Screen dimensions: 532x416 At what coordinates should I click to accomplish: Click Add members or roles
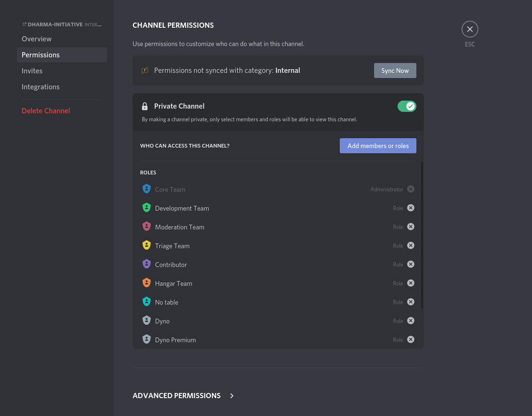(378, 146)
